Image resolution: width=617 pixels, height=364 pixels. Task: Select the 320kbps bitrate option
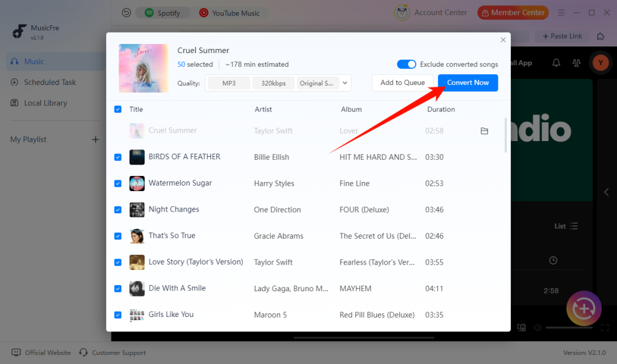(273, 83)
